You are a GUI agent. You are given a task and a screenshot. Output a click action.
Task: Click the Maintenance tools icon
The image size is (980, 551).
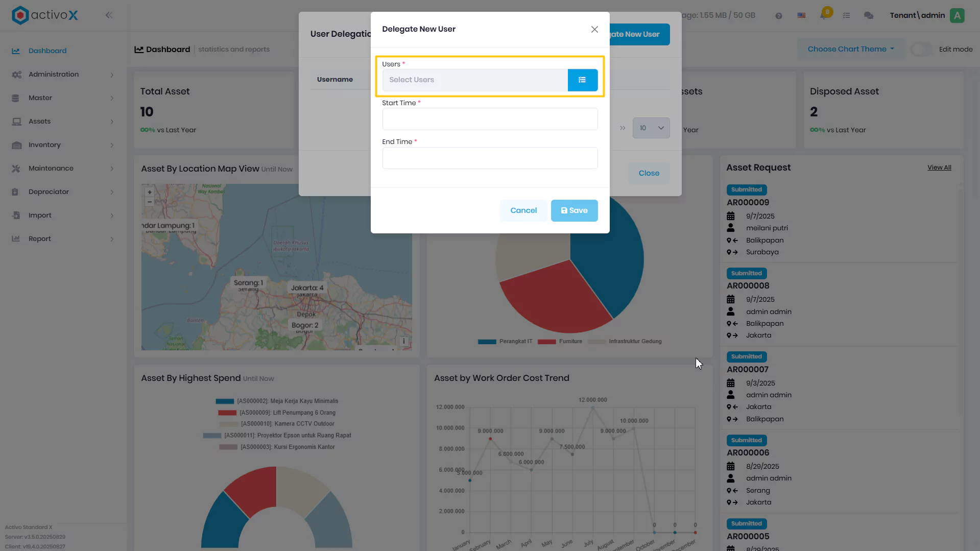pyautogui.click(x=16, y=169)
